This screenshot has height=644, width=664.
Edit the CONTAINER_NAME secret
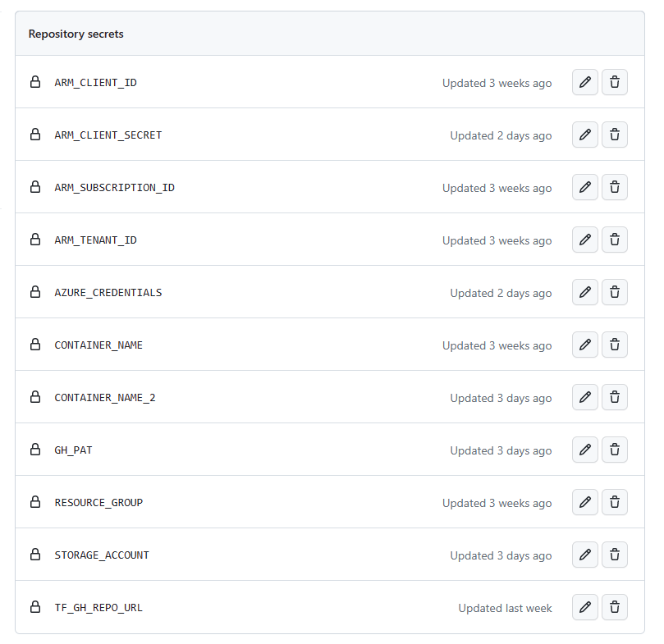[584, 345]
